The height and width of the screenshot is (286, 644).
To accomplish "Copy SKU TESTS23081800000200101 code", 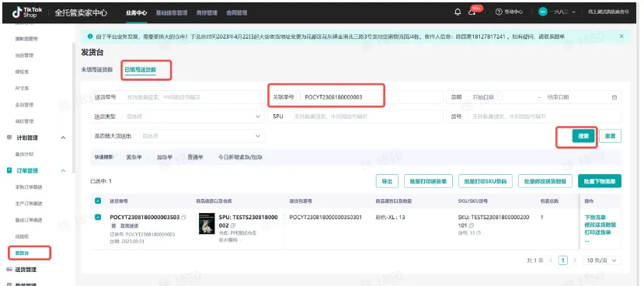I will point(472,225).
